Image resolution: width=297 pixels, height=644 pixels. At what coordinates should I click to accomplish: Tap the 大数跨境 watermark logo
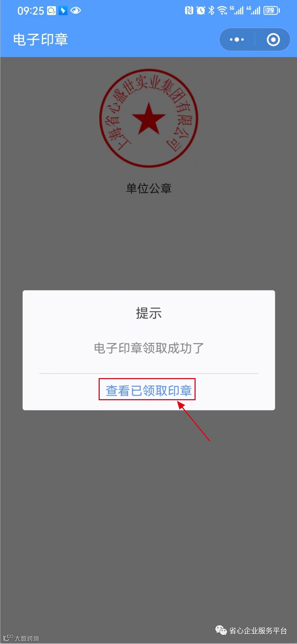(21, 638)
